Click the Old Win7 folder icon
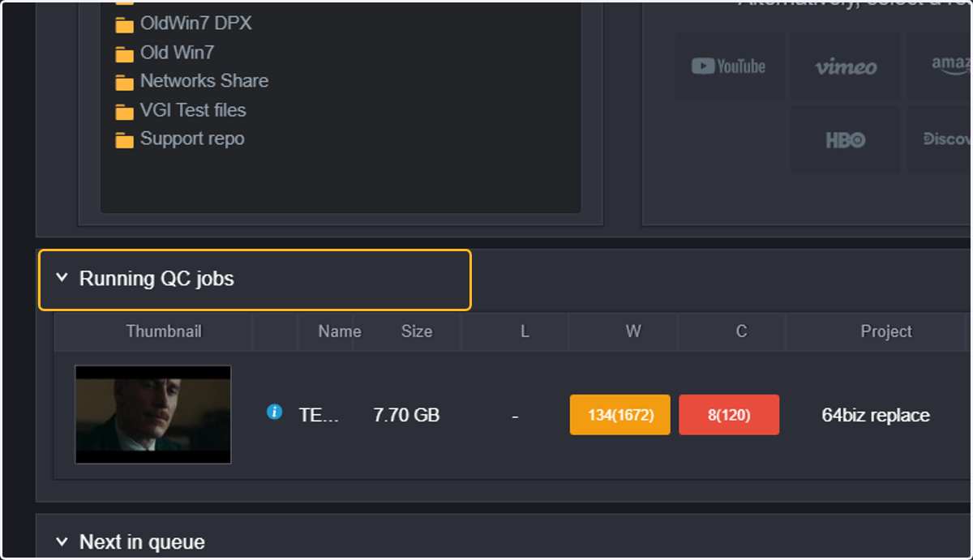The image size is (973, 560). click(x=124, y=54)
